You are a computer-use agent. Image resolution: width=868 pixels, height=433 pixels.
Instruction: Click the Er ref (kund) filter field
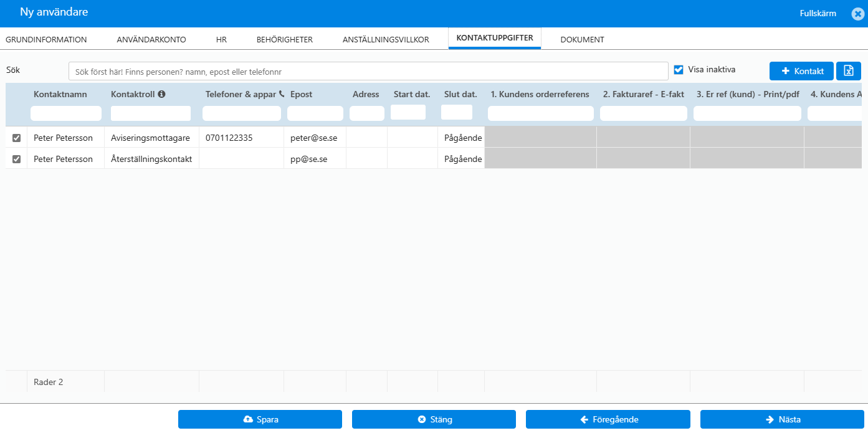(747, 113)
